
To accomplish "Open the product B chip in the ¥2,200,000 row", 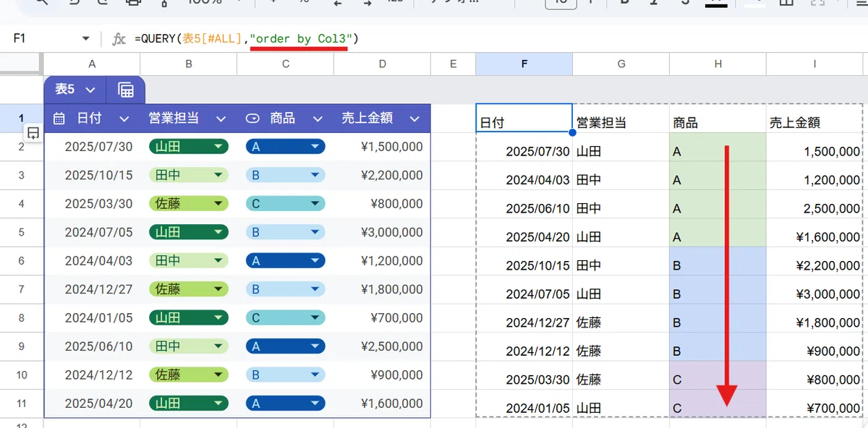I will (x=286, y=176).
